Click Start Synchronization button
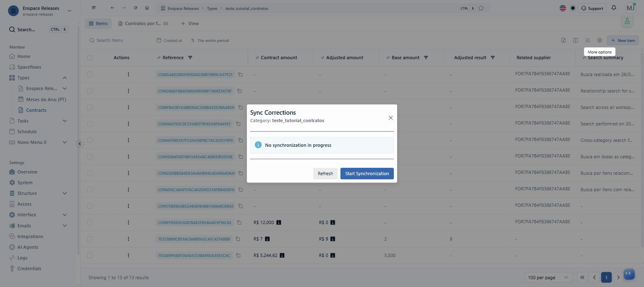Image resolution: width=644 pixels, height=287 pixels. coord(367,174)
